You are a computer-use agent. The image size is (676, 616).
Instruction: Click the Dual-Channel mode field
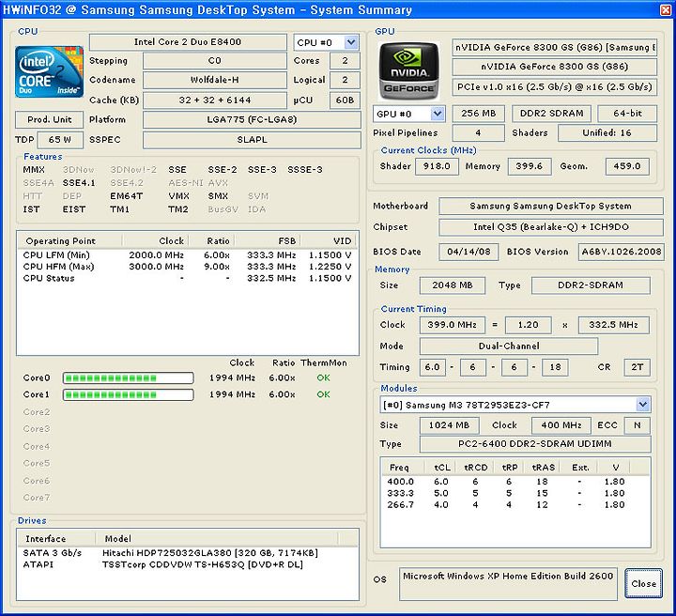click(509, 346)
